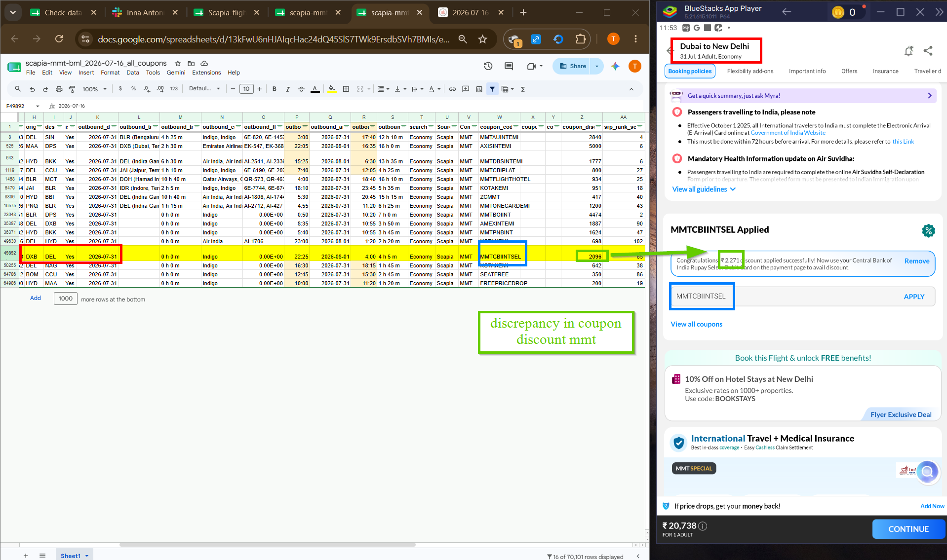The width and height of the screenshot is (947, 560).
Task: Reload the page in Chrome
Action: coord(59,38)
